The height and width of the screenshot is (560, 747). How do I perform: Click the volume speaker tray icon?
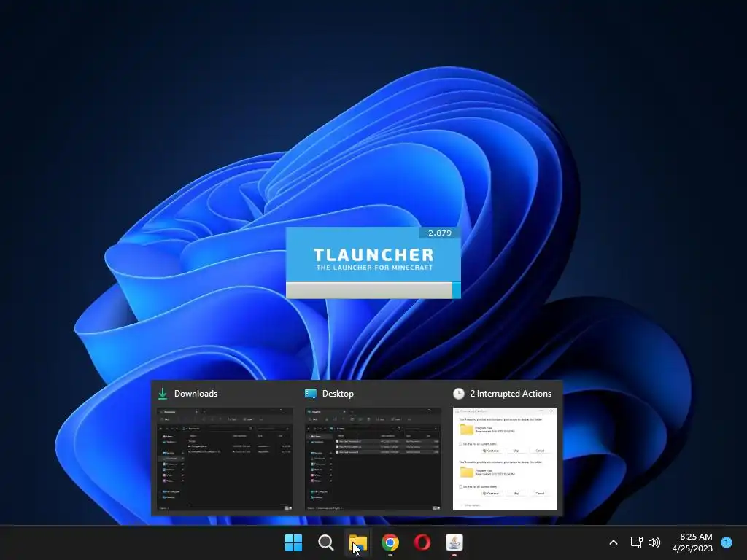coord(654,542)
